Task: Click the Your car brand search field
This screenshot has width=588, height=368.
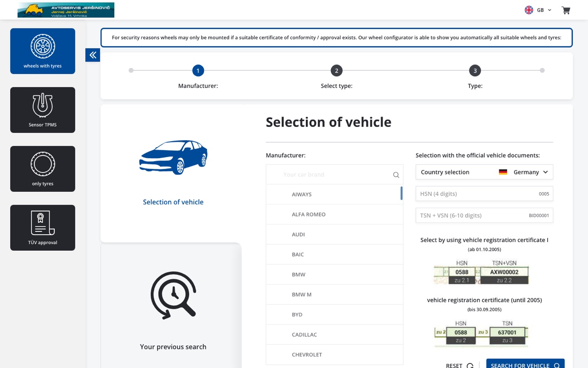Action: [334, 174]
